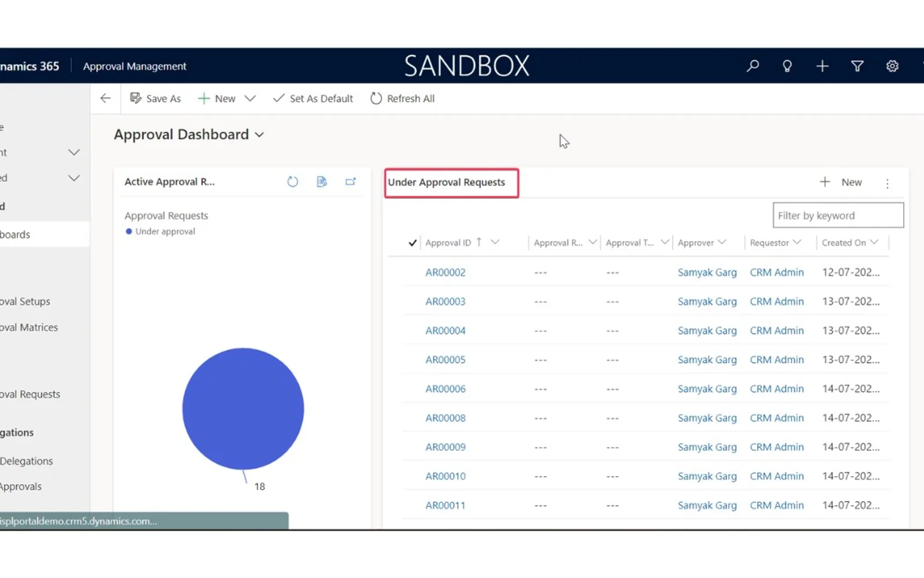The width and height of the screenshot is (924, 578).
Task: Click Set As Default
Action: [313, 98]
